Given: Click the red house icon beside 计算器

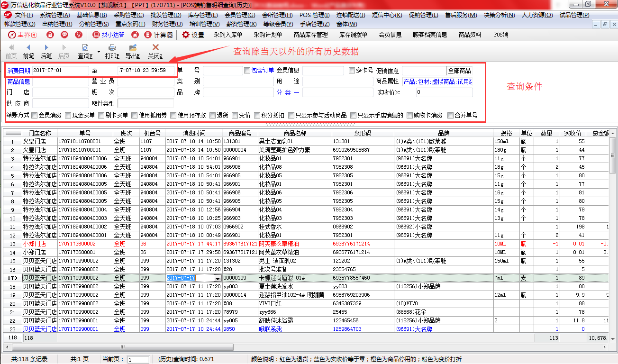Looking at the screenshot, I should 135,35.
